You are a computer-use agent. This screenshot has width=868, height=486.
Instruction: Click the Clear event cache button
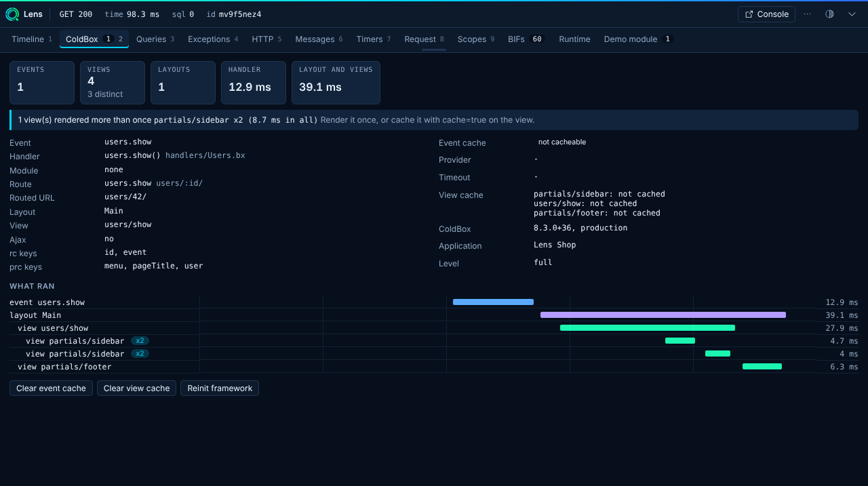point(51,388)
